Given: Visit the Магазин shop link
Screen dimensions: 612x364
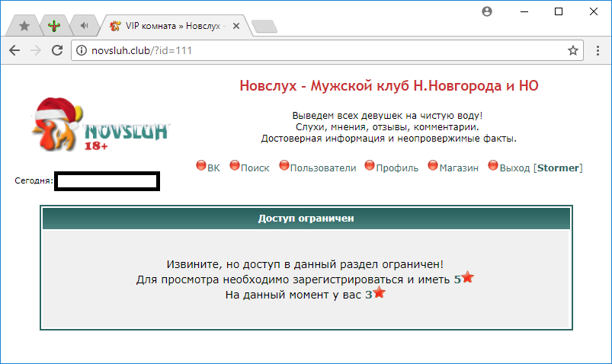Looking at the screenshot, I should point(458,168).
